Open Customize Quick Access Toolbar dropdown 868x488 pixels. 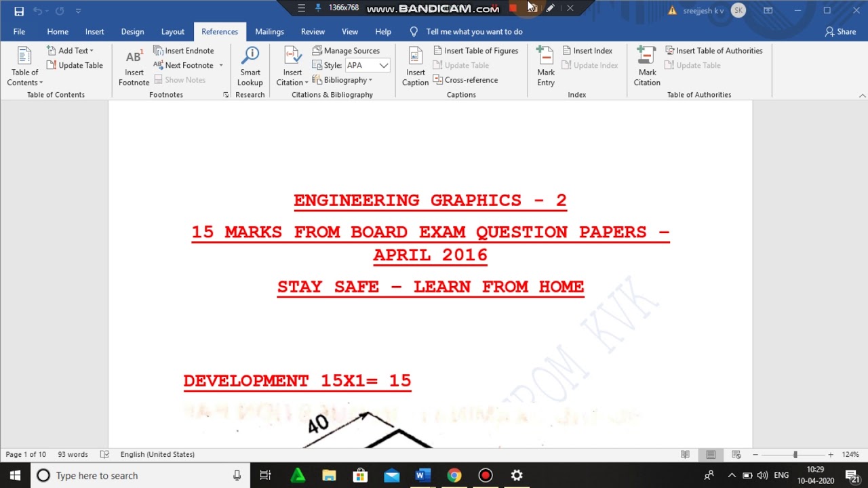tap(79, 11)
